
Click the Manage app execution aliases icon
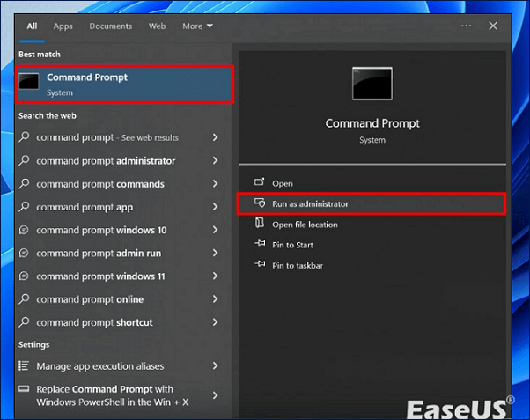click(25, 366)
